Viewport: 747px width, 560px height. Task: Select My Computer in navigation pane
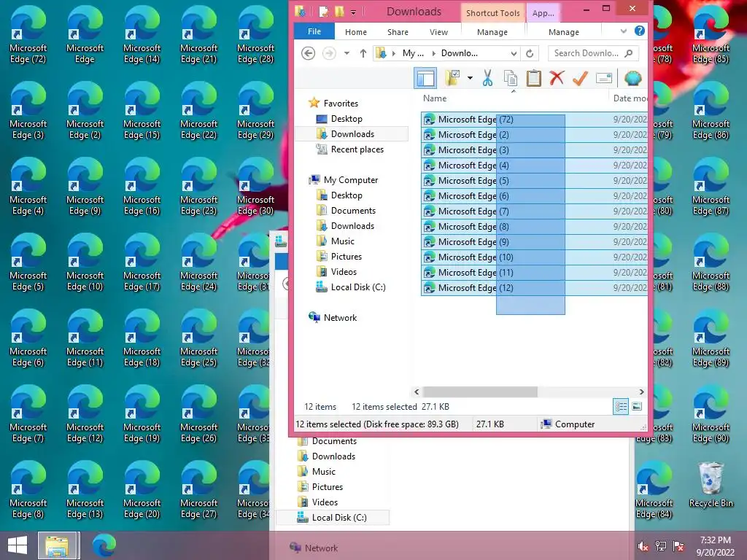click(351, 180)
